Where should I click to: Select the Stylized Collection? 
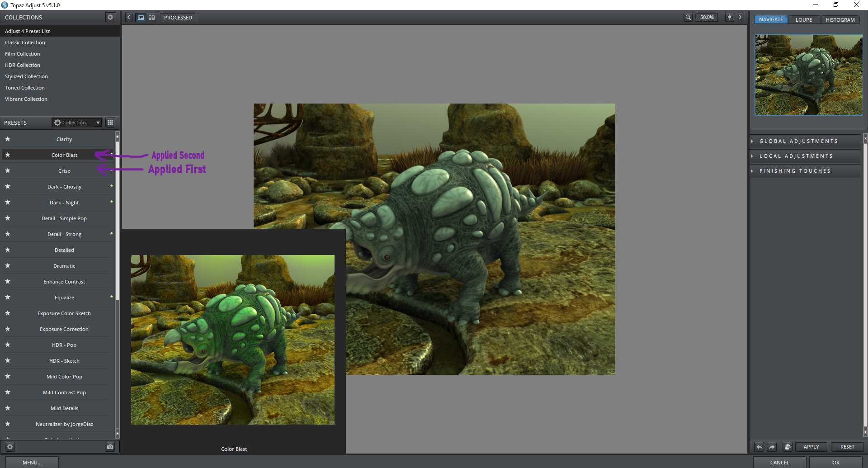(x=60, y=76)
